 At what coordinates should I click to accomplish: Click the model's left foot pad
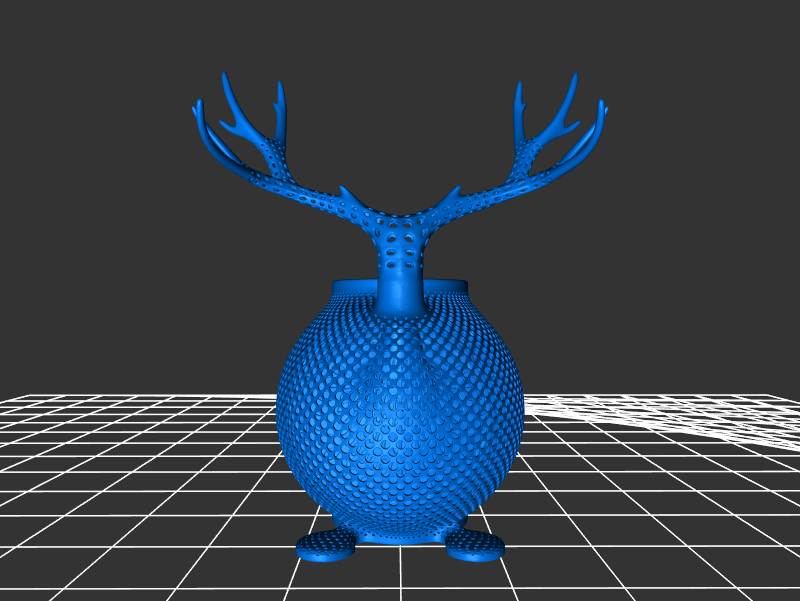tap(327, 545)
